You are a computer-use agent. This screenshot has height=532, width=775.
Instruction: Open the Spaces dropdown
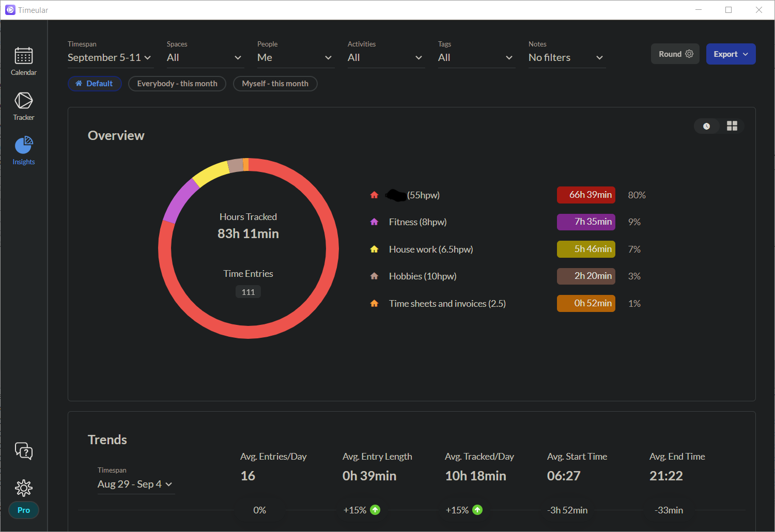click(x=204, y=58)
